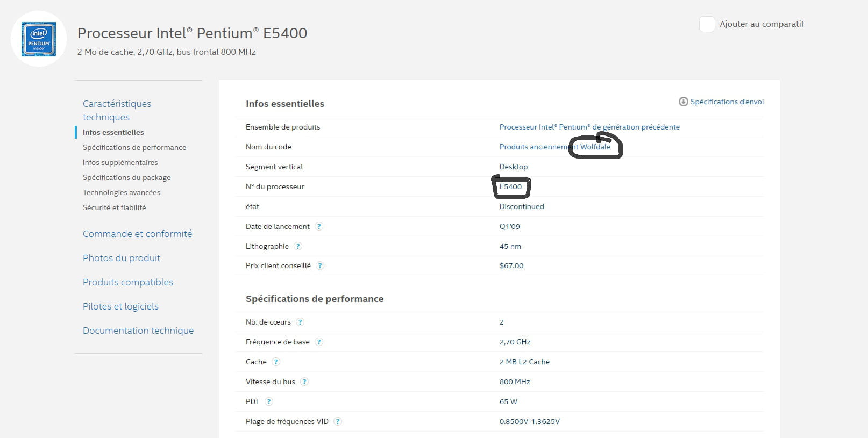Click the 2,70 GHz base frequency value
868x438 pixels.
pyautogui.click(x=515, y=342)
